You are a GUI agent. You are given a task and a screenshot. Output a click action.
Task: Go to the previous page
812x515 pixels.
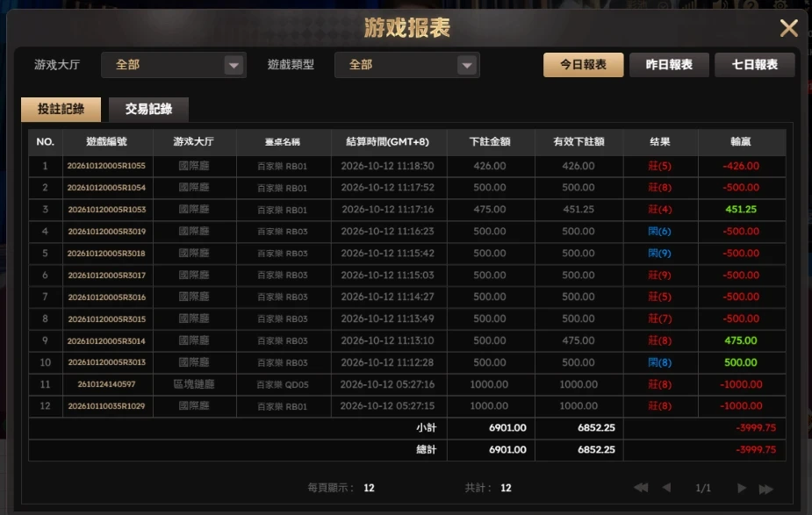coord(666,488)
